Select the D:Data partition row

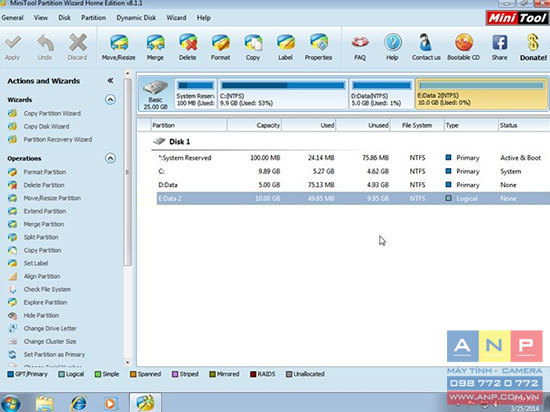coord(353,185)
